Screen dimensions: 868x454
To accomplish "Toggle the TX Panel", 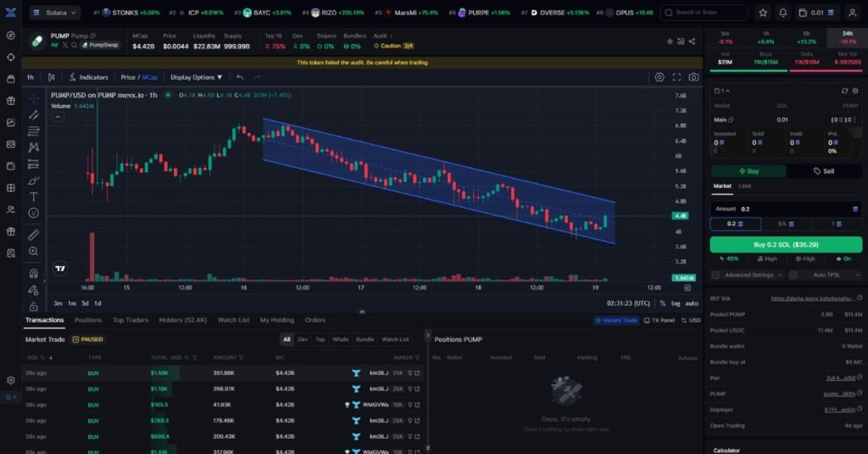I will click(659, 320).
